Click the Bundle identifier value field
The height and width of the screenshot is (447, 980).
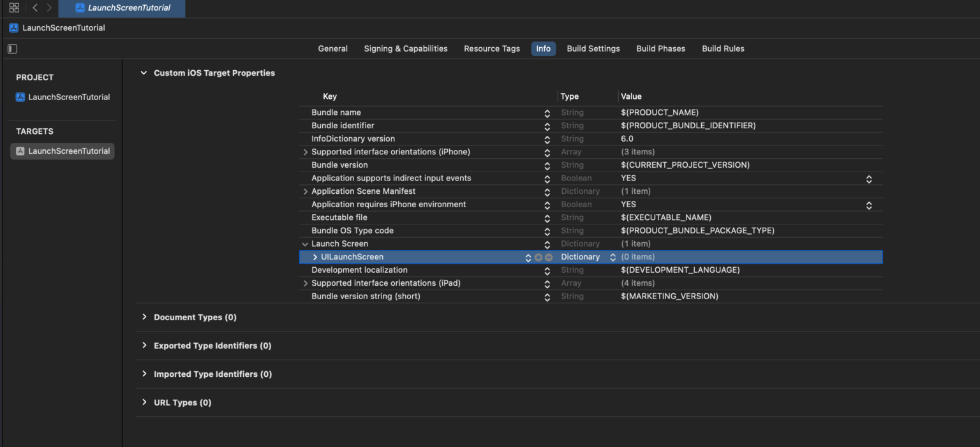click(688, 126)
